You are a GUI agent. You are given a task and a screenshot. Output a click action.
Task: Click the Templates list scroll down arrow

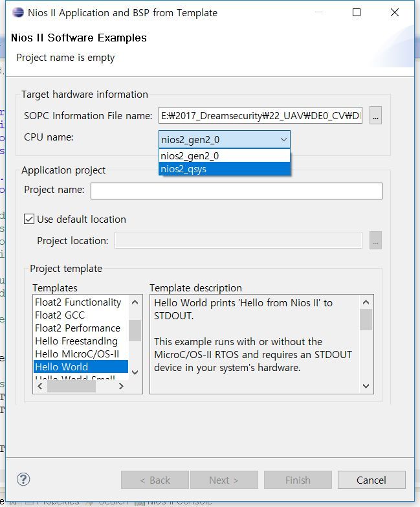pyautogui.click(x=135, y=372)
